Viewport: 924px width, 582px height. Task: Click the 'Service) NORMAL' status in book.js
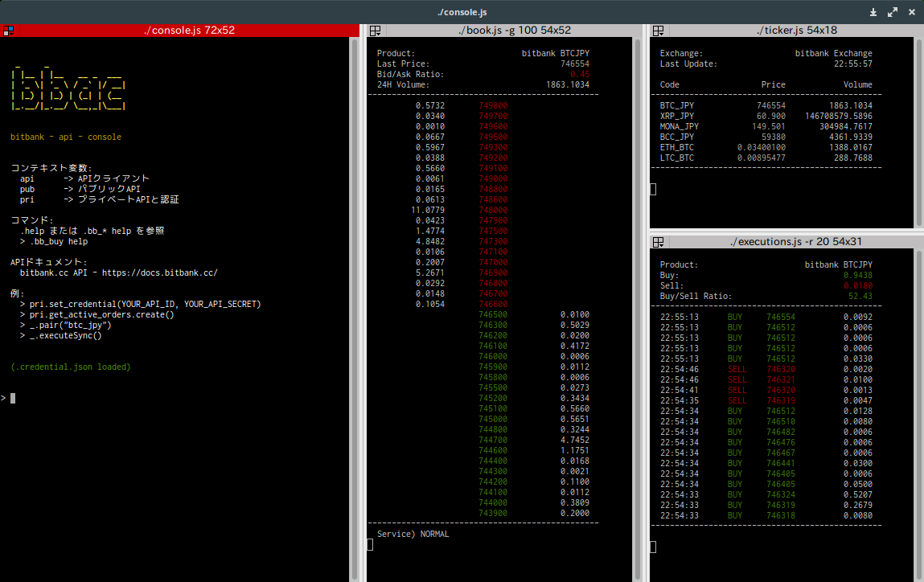[413, 535]
